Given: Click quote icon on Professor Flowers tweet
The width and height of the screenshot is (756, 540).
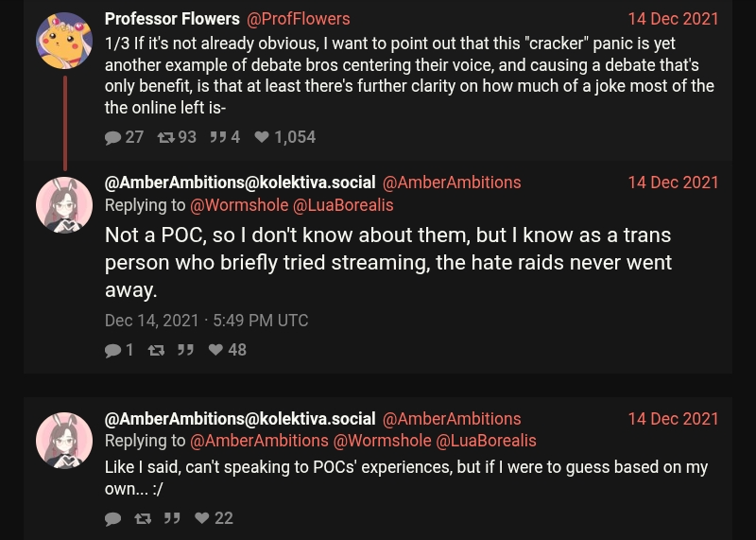Looking at the screenshot, I should click(x=218, y=138).
